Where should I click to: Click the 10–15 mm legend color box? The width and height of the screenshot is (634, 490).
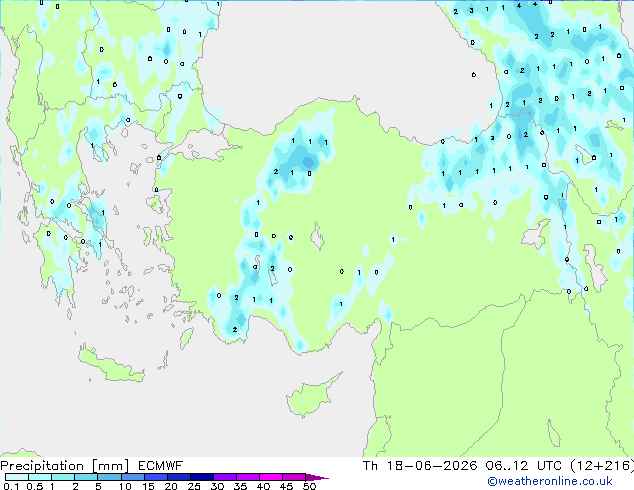pos(132,477)
